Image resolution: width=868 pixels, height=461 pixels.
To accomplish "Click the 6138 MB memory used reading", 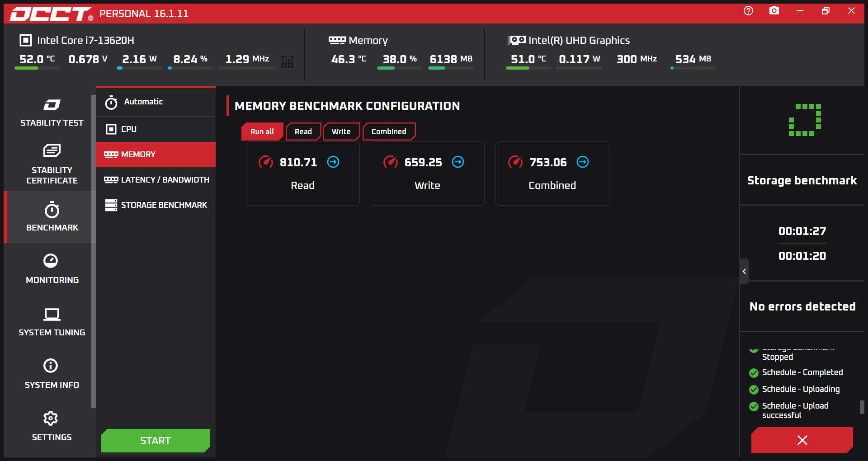I will tap(451, 59).
